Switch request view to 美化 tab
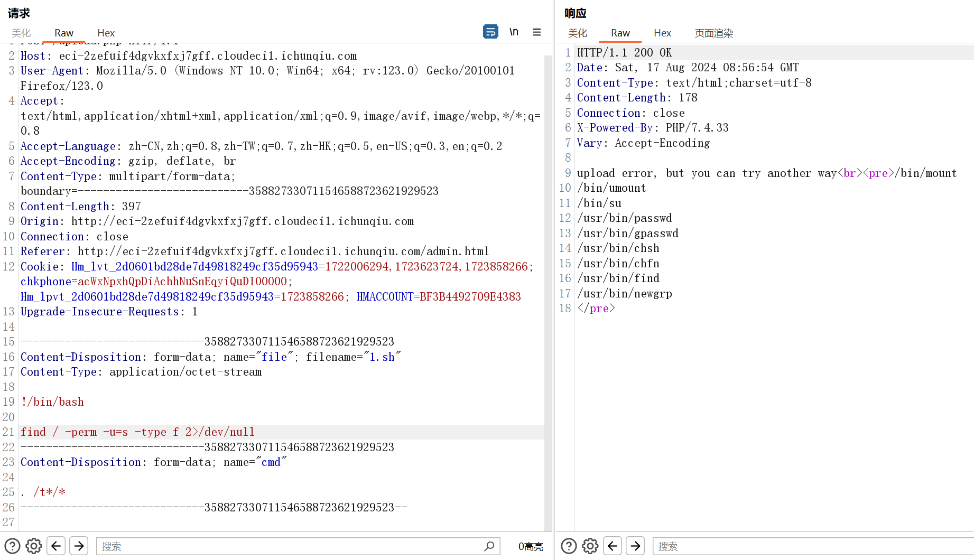The image size is (974, 560). point(21,33)
